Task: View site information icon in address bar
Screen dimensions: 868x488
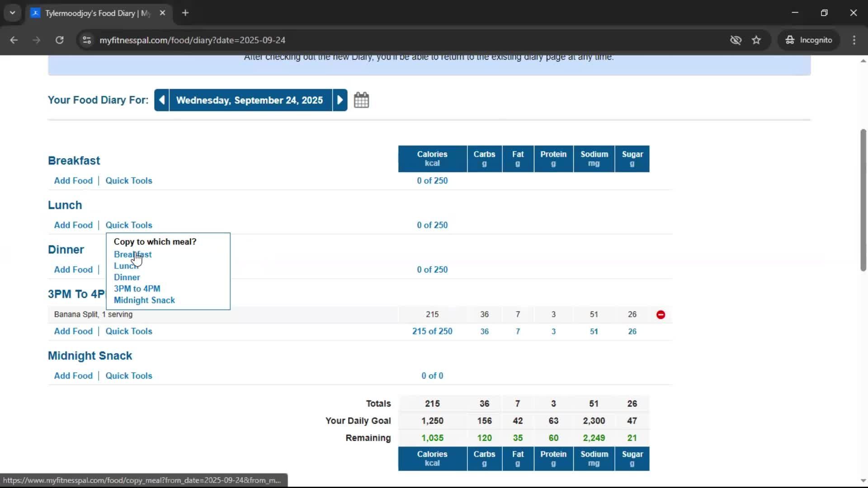Action: (87, 40)
